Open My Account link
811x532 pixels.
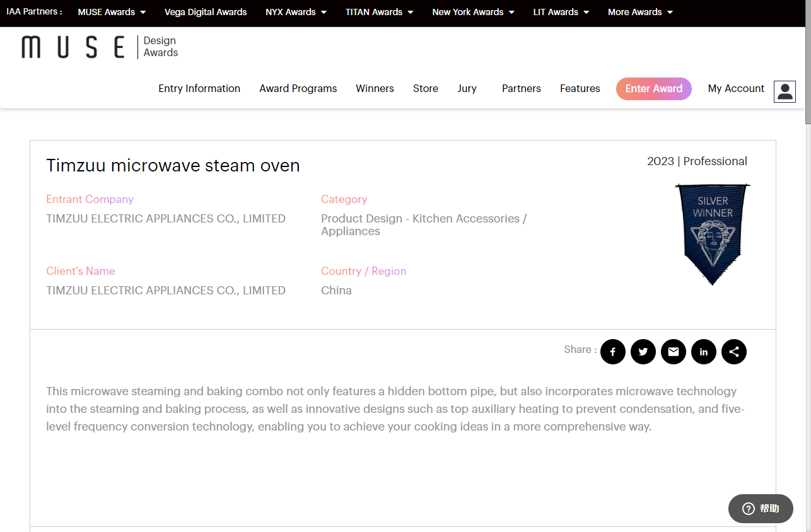736,88
